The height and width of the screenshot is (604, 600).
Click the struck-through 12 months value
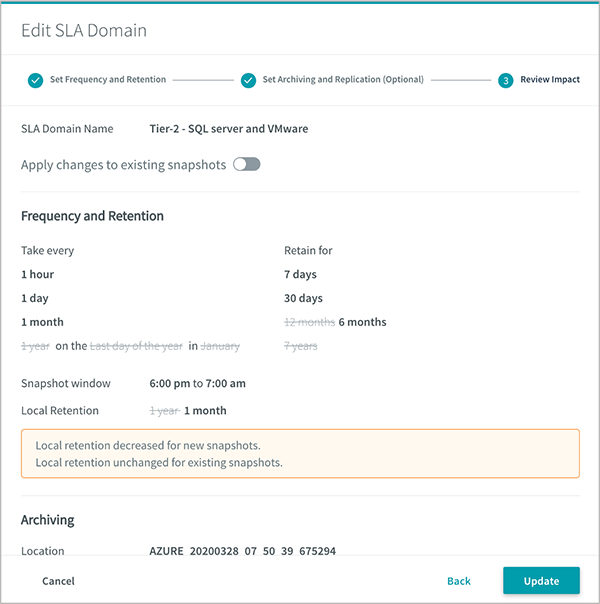(310, 322)
